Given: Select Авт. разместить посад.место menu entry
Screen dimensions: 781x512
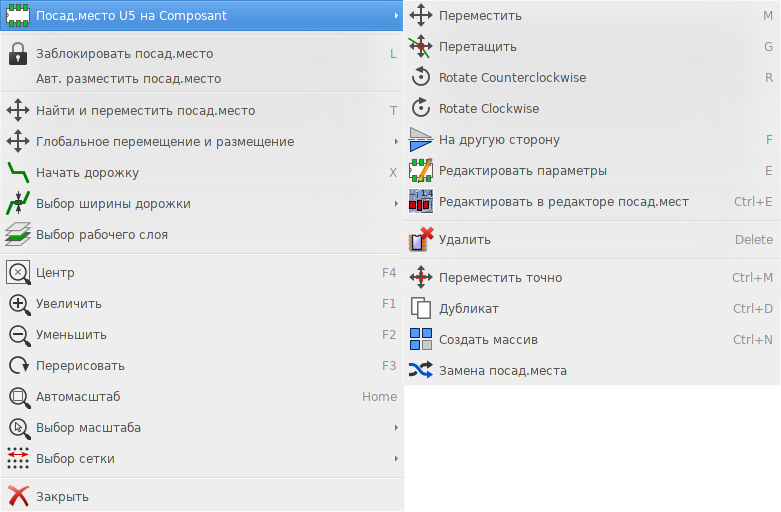Looking at the screenshot, I should (202, 79).
